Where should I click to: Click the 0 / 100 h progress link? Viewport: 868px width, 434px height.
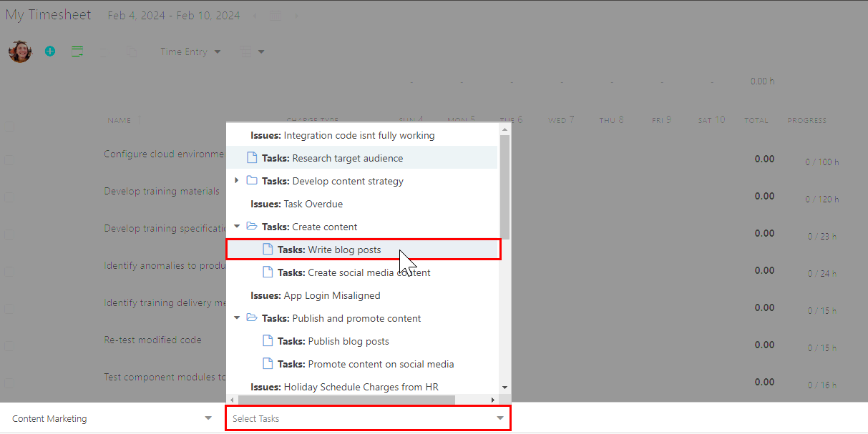coord(821,162)
